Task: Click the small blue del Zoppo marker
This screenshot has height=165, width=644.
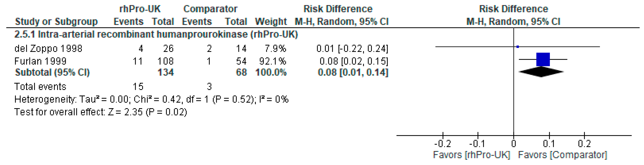Action: (517, 47)
